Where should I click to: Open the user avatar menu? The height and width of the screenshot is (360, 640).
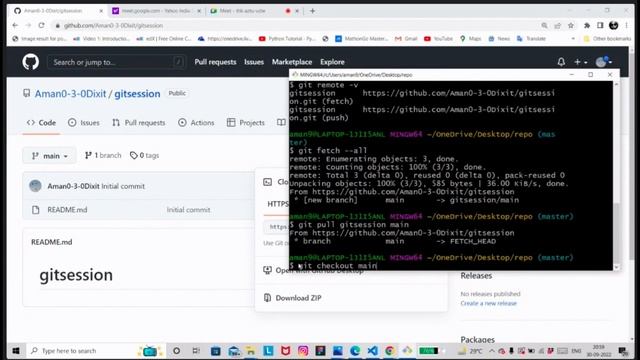[x=604, y=62]
